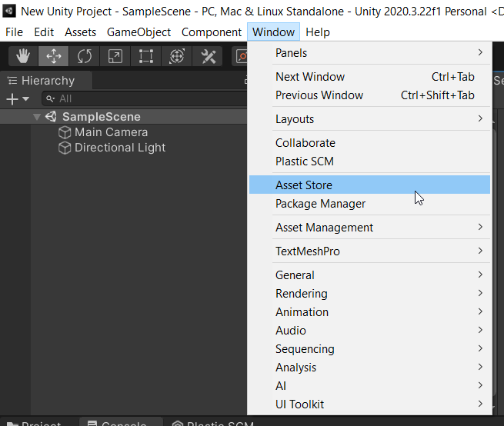Image resolution: width=504 pixels, height=426 pixels.
Task: Select the Move tool
Action: [53, 56]
